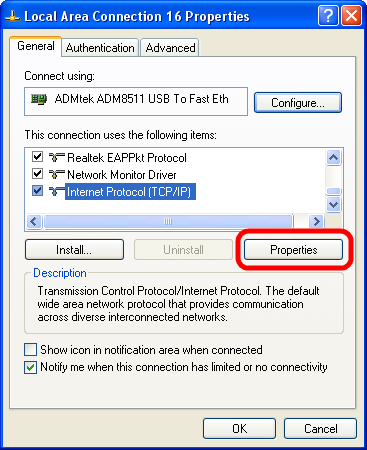Image resolution: width=367 pixels, height=450 pixels.
Task: Click the list scroll up arrow
Action: pyautogui.click(x=334, y=157)
